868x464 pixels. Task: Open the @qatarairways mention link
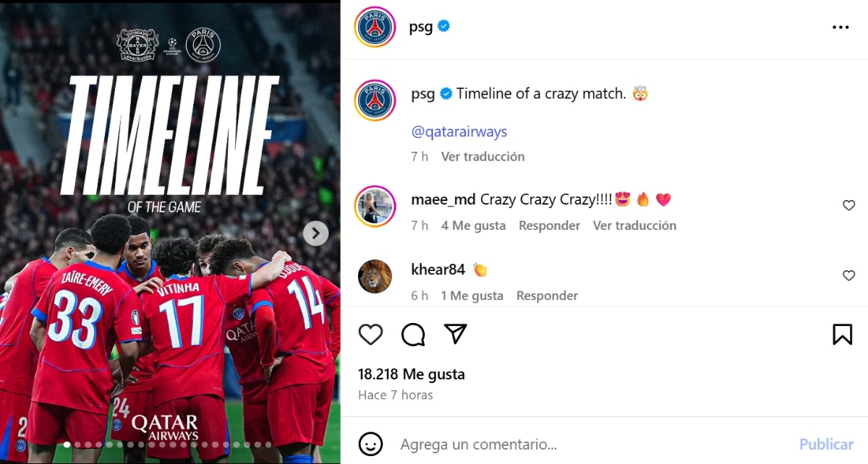[x=459, y=132]
